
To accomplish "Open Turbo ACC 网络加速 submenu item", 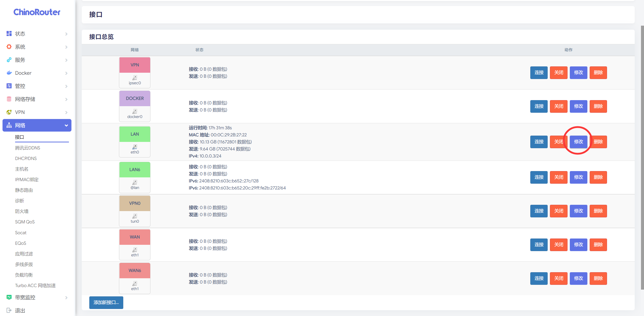I will pos(35,285).
